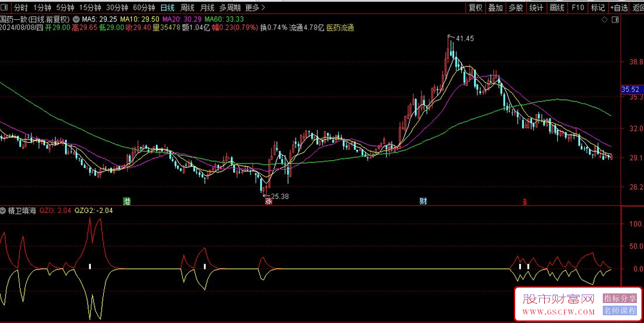Open the 多股 multi-stock view
644x323 pixels.
click(516, 7)
